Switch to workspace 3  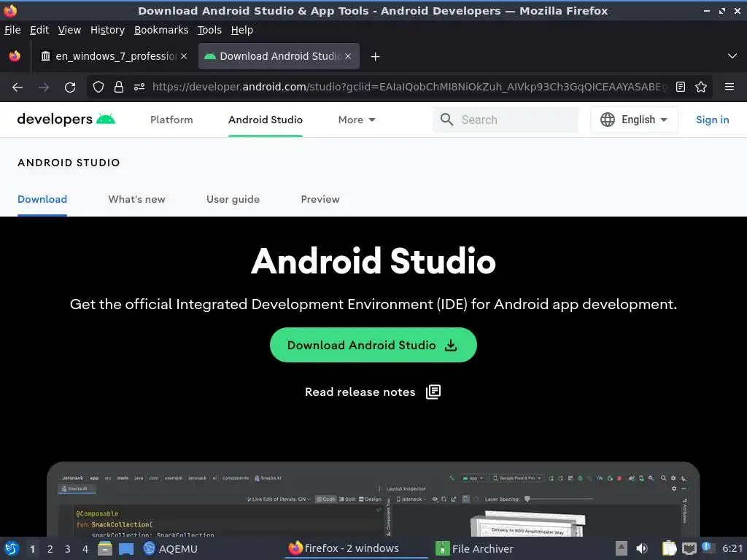tap(68, 548)
